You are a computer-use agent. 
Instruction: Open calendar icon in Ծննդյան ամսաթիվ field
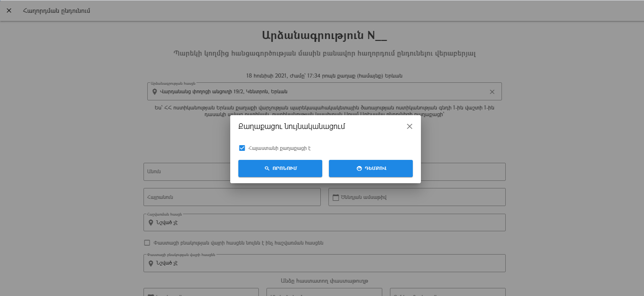(336, 197)
